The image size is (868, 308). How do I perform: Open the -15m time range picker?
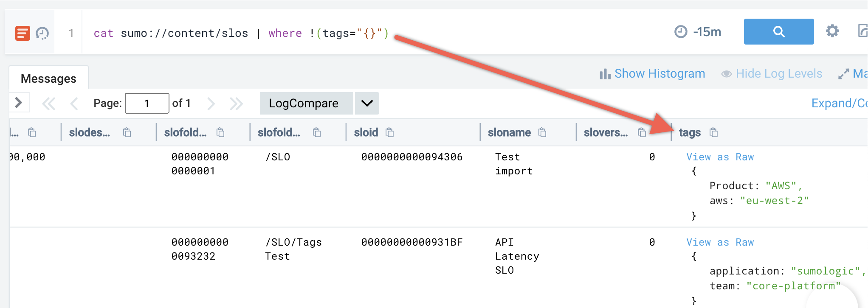point(698,32)
